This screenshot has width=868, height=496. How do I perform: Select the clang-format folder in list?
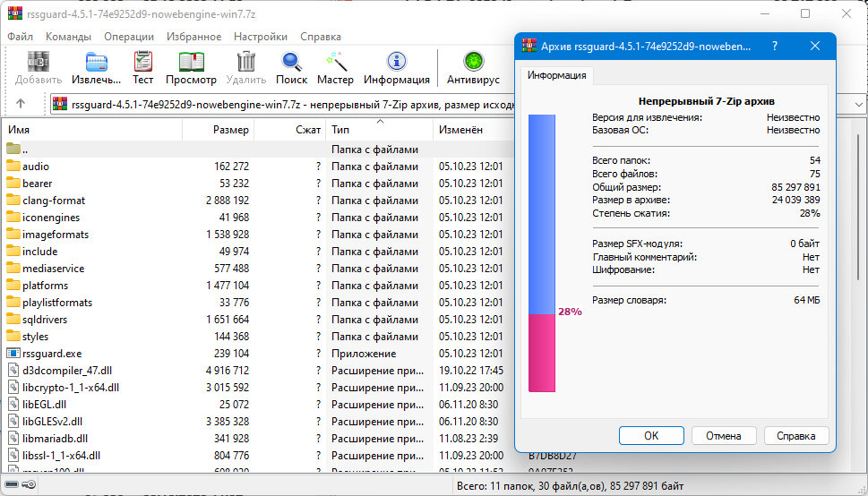click(x=54, y=201)
